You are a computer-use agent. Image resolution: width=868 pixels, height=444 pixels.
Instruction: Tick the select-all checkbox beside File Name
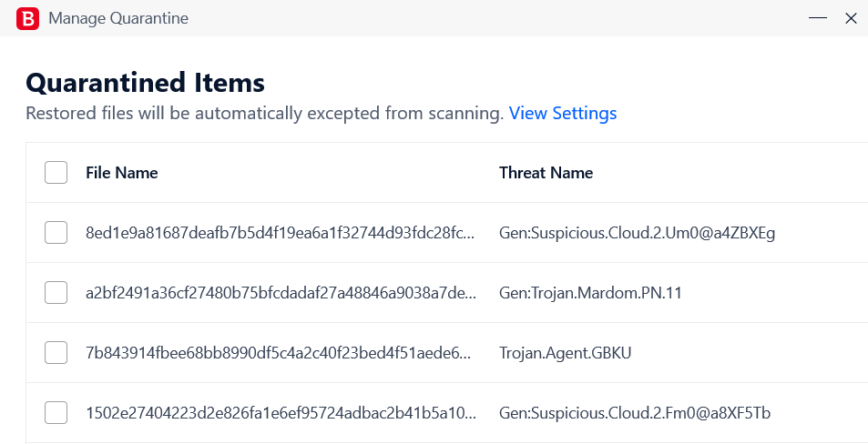click(x=56, y=173)
